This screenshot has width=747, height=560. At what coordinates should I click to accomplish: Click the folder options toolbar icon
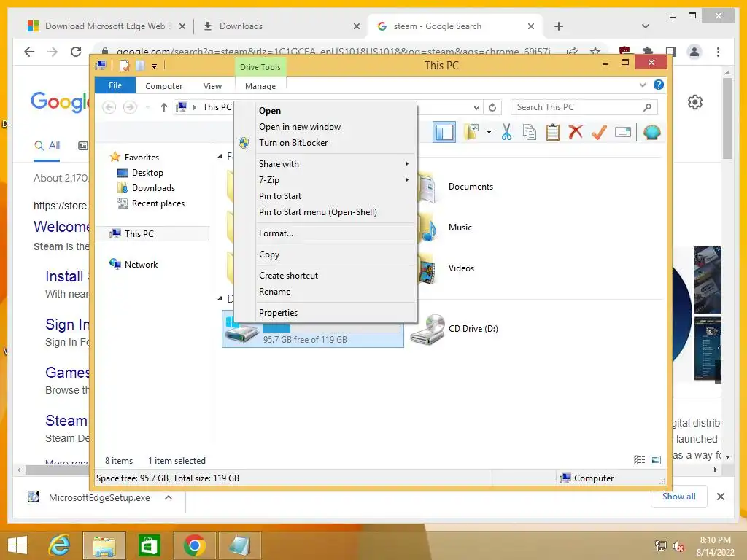472,132
